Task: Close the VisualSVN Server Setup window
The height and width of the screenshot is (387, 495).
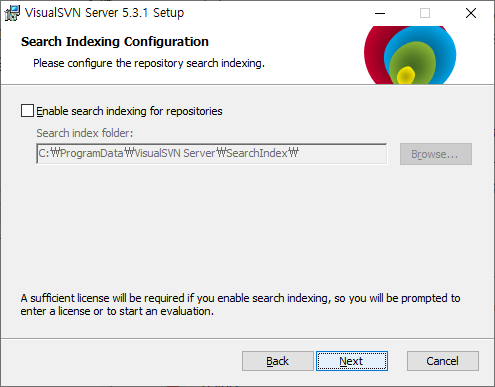Action: click(x=471, y=13)
